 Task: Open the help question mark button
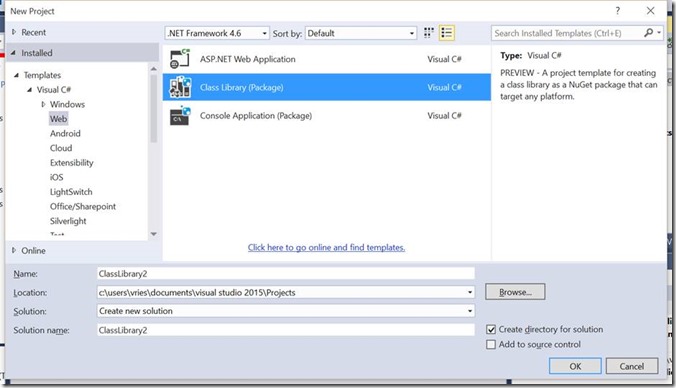618,11
